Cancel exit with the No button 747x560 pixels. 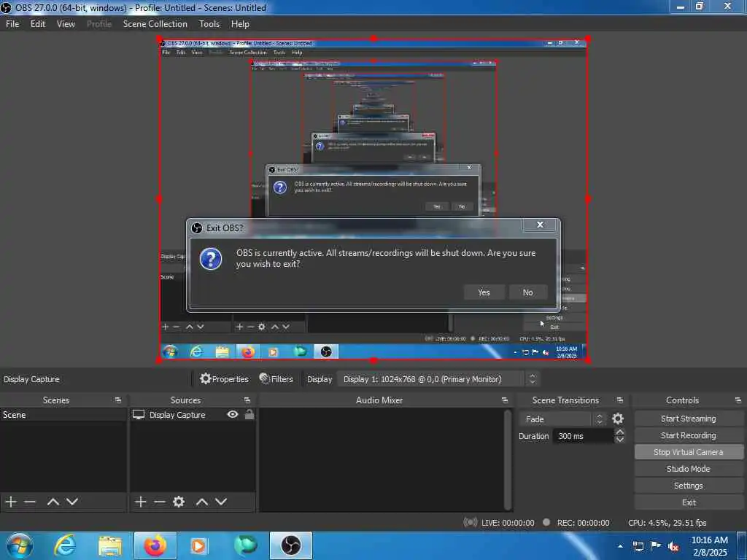[528, 292]
